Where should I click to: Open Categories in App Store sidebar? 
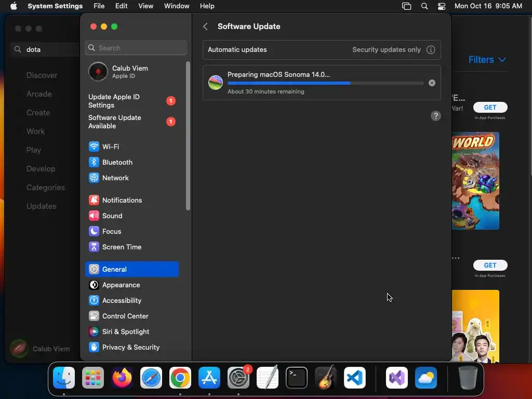pos(46,187)
